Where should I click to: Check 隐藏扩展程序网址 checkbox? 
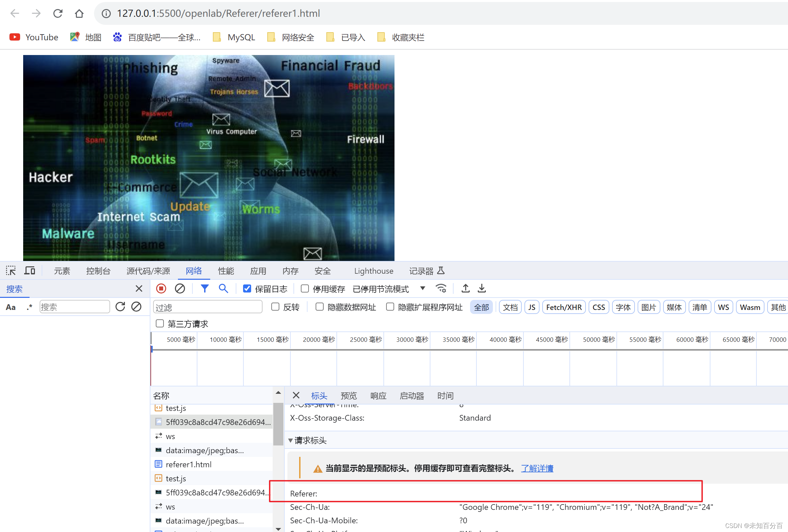390,307
